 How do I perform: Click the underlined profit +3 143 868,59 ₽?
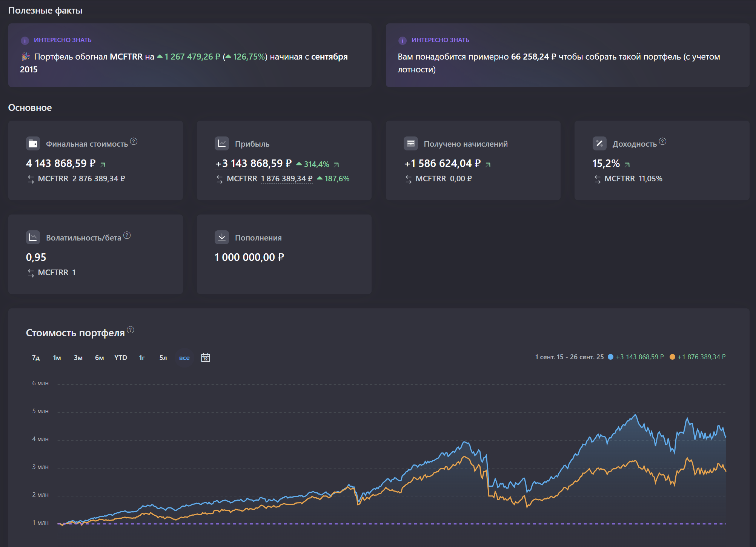[x=253, y=164]
